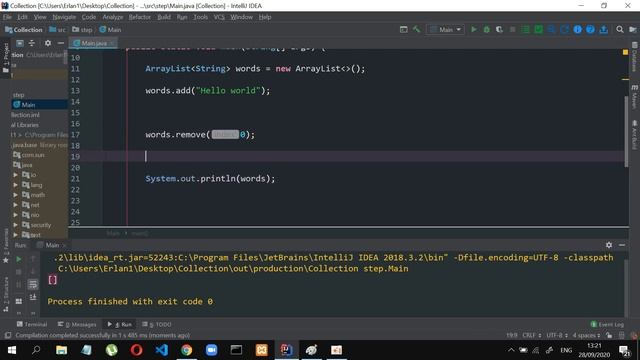Click line number 21 in the gutter
This screenshot has height=360, width=640.
pos(76,179)
